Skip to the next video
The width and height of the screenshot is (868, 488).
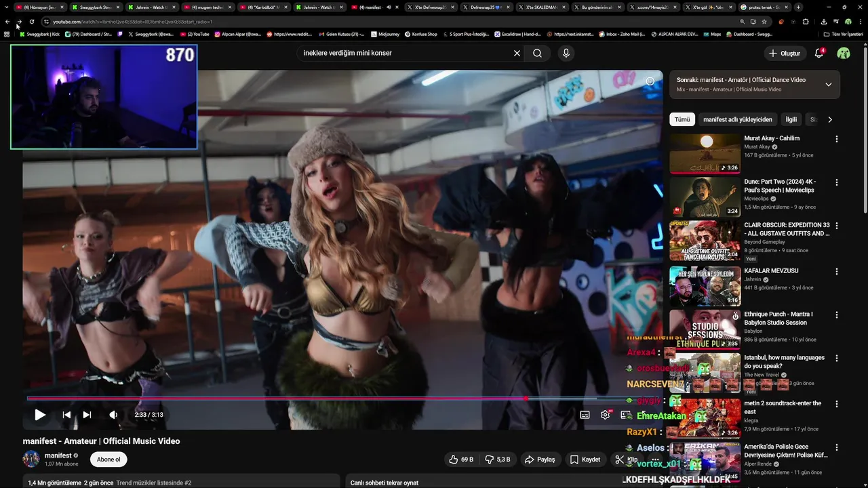87,415
